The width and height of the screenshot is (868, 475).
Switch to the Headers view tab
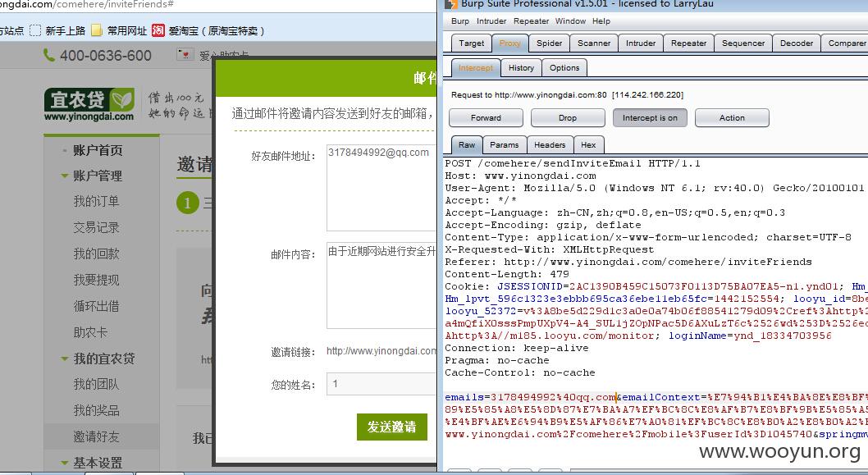[550, 144]
